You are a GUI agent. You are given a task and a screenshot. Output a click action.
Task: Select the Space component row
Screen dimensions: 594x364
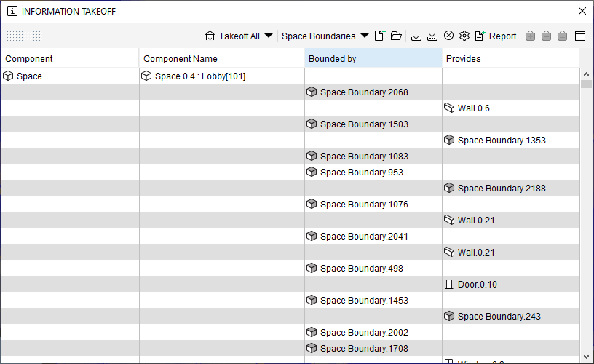pos(29,76)
